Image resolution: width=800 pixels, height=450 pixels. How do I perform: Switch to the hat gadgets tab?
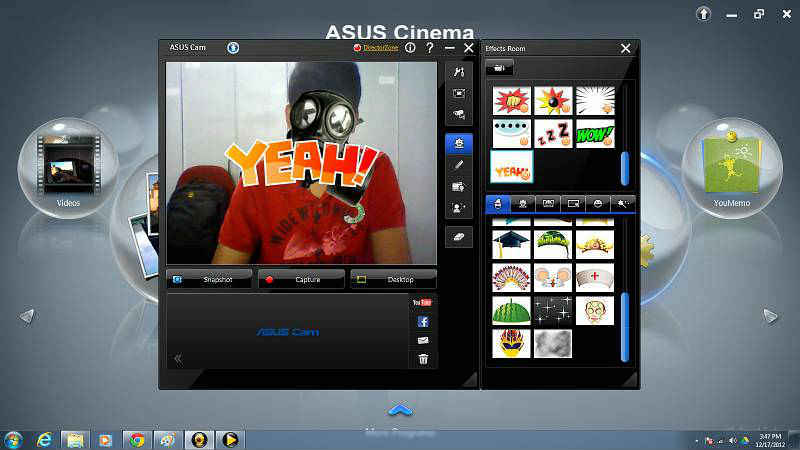497,204
